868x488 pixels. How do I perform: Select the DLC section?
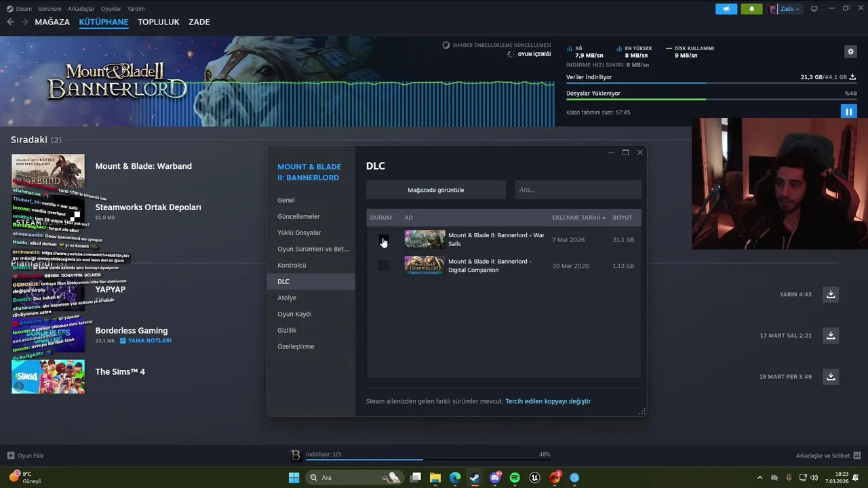tap(311, 281)
